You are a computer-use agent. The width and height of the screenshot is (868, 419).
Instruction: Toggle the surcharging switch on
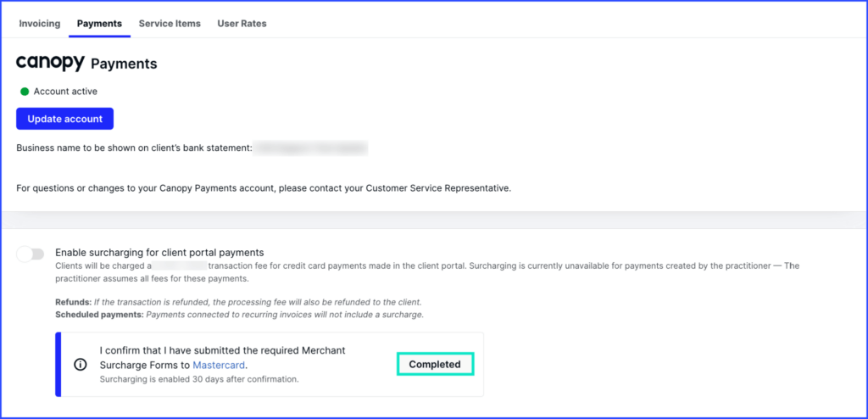[30, 254]
